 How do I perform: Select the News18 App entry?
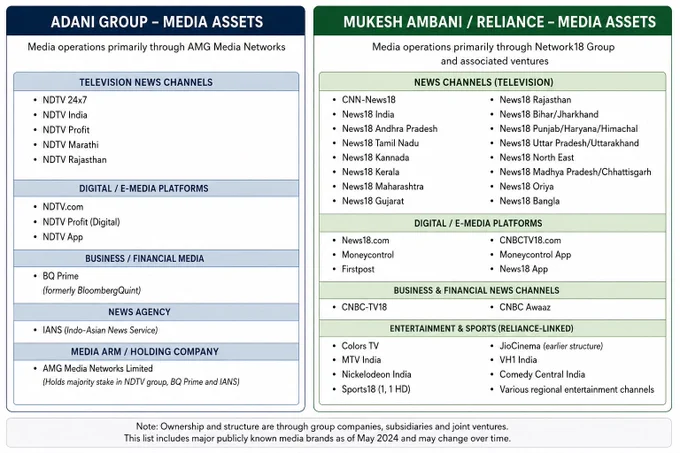[523, 269]
